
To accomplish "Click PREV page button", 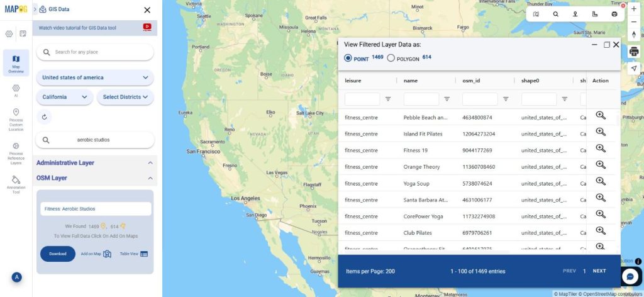I will pos(569,271).
